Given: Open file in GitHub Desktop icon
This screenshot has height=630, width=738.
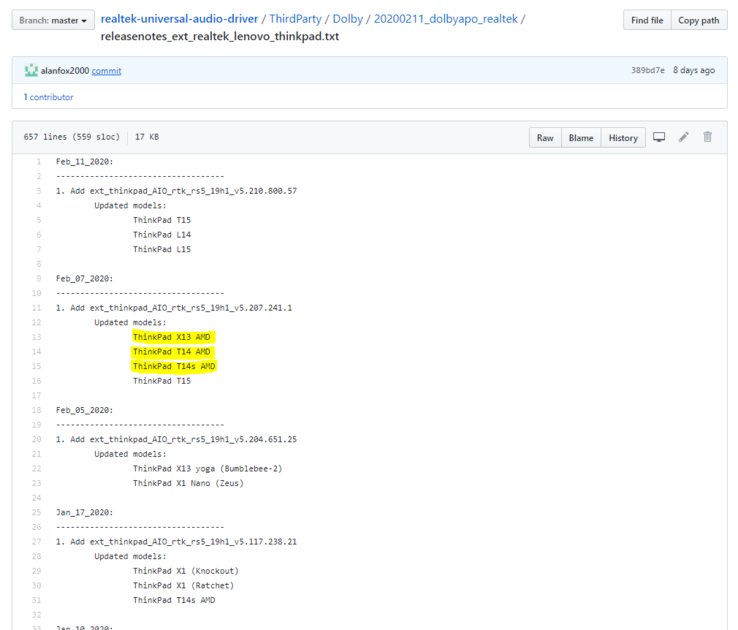Looking at the screenshot, I should (x=659, y=137).
